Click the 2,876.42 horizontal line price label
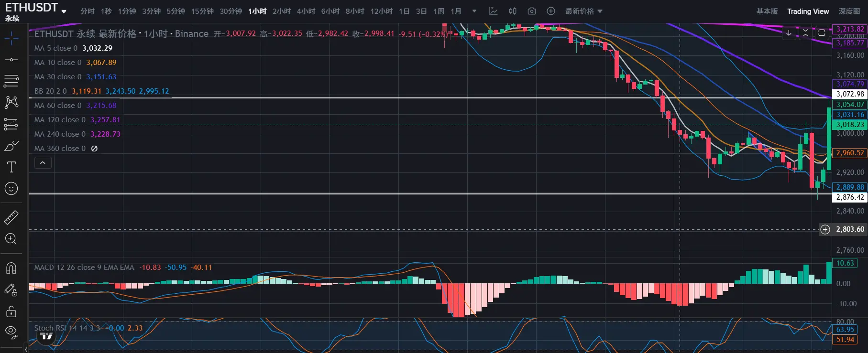Image resolution: width=868 pixels, height=353 pixels. coord(850,197)
